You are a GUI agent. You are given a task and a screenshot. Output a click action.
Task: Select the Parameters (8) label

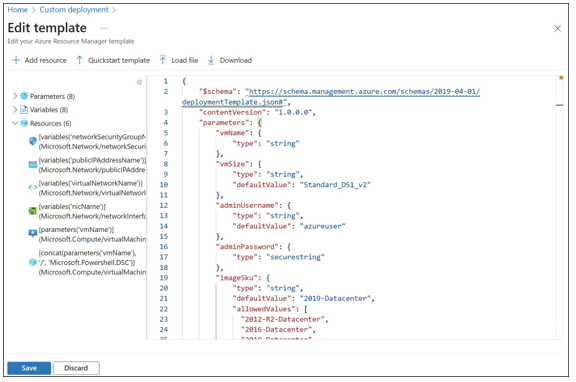[x=52, y=96]
